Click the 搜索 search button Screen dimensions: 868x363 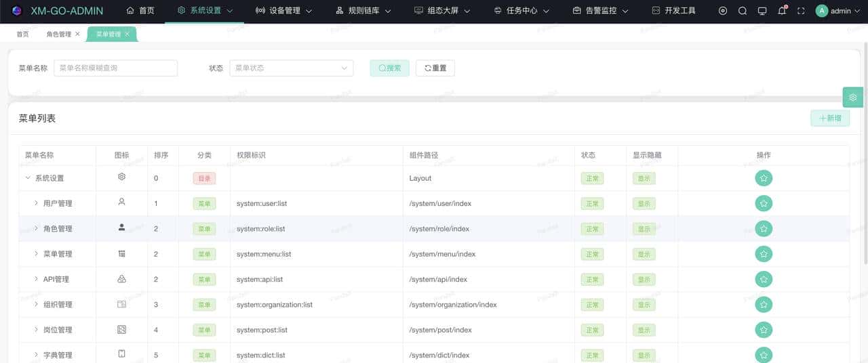coord(389,68)
